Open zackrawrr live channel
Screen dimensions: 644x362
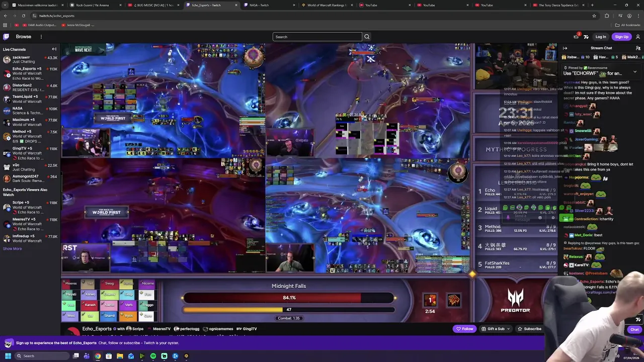pyautogui.click(x=30, y=59)
